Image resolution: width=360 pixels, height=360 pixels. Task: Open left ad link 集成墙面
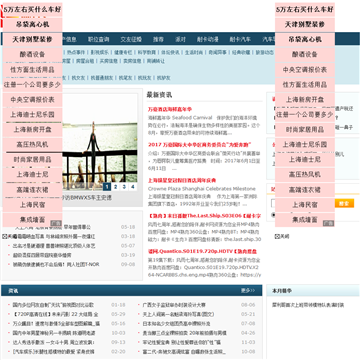pos(32,219)
